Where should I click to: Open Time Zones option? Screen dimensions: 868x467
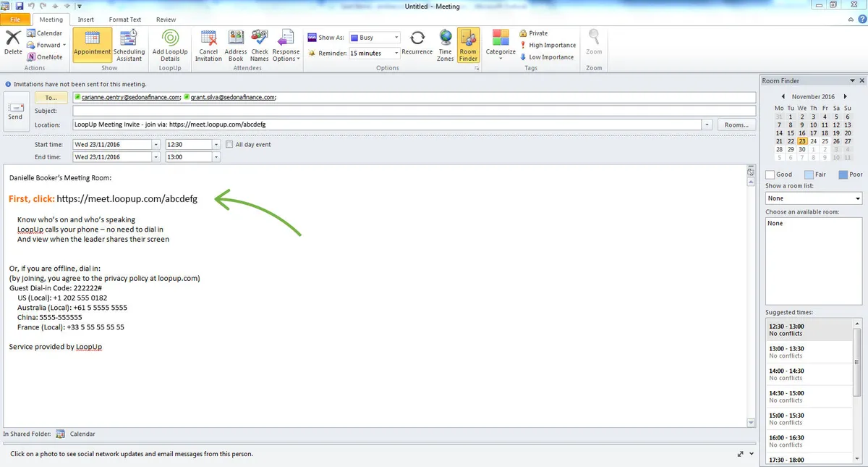click(x=446, y=45)
